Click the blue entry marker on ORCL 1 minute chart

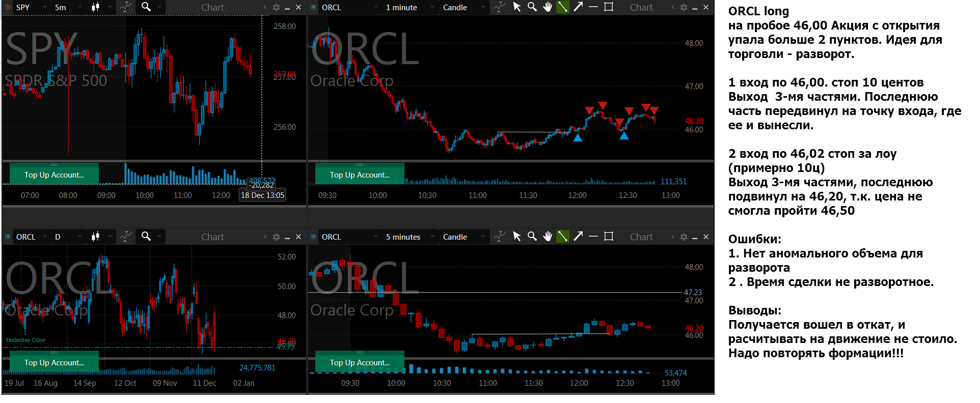pyautogui.click(x=578, y=137)
